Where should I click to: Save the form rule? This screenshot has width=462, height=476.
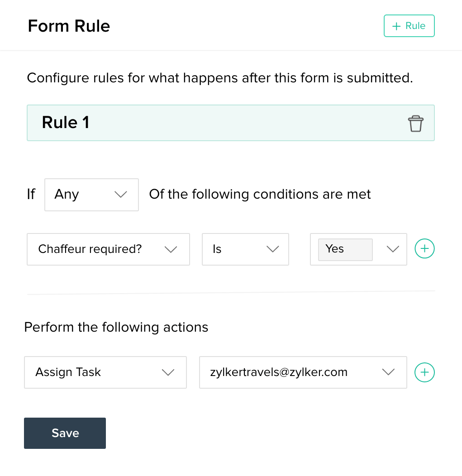pos(65,433)
